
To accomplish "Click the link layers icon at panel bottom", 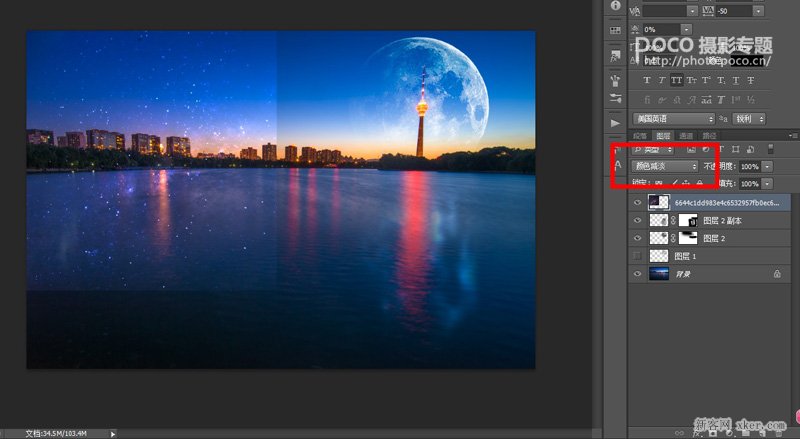I will [679, 433].
